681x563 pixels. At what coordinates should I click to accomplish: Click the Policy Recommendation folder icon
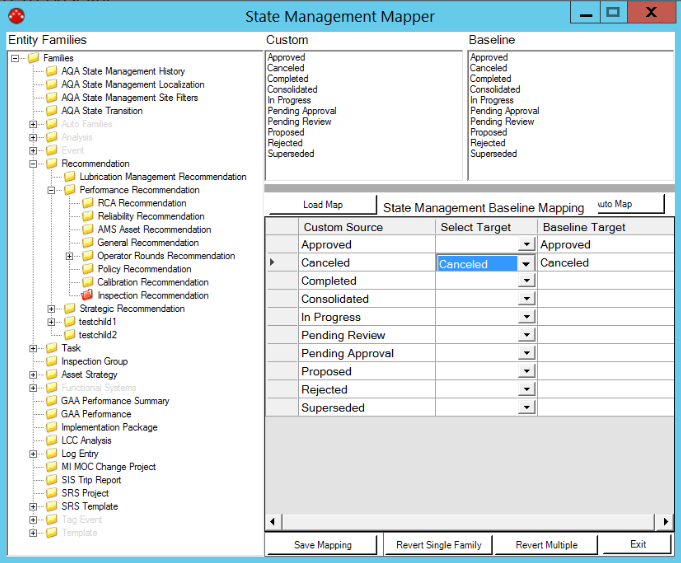point(88,268)
